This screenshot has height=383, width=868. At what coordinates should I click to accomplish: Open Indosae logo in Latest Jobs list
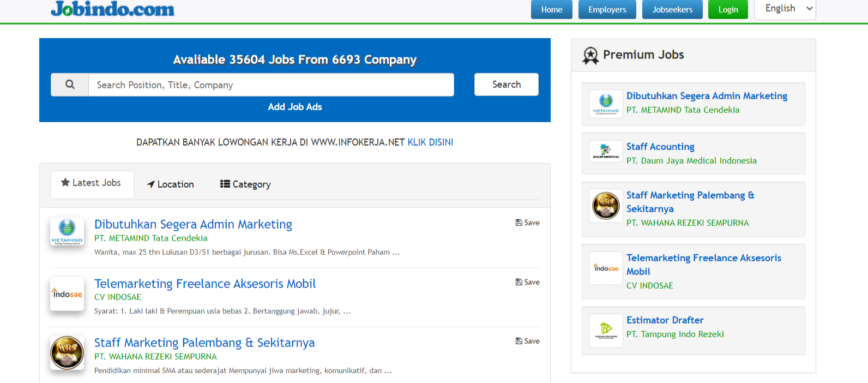(67, 294)
